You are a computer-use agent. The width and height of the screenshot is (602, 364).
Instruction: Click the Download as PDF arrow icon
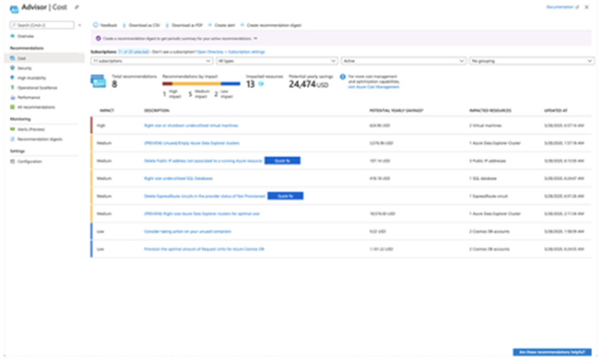point(167,25)
